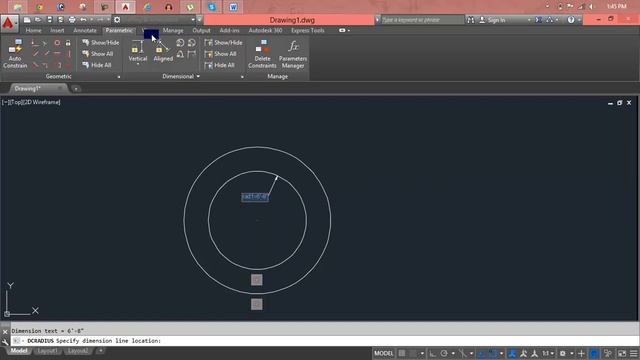Click the Clean Screen icon in status bar

622,353
